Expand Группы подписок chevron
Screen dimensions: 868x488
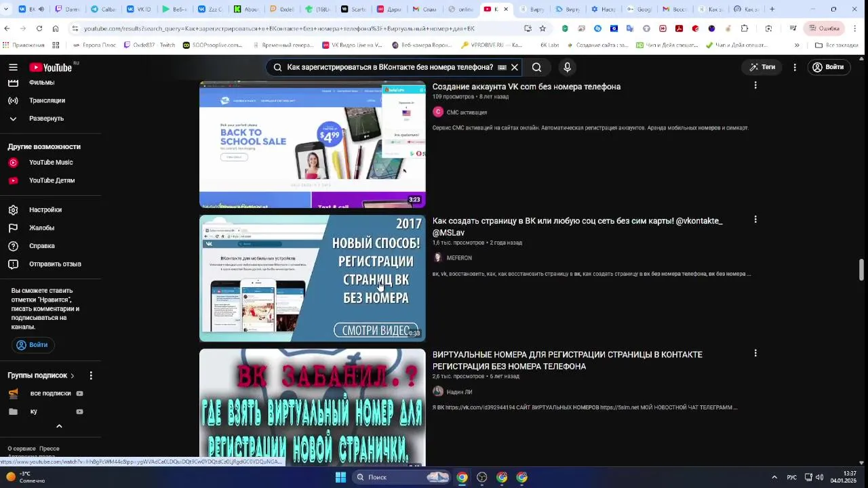73,375
